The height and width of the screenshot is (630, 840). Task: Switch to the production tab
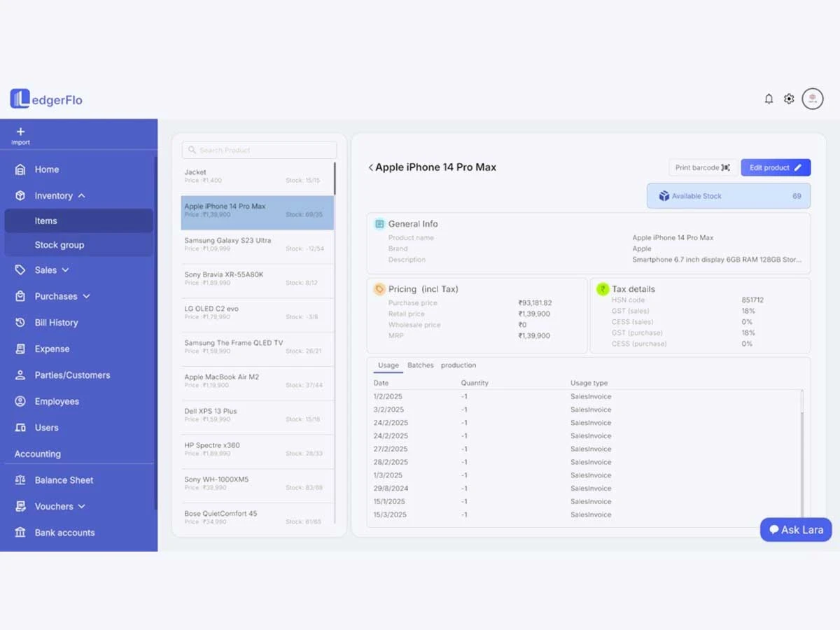pyautogui.click(x=458, y=365)
